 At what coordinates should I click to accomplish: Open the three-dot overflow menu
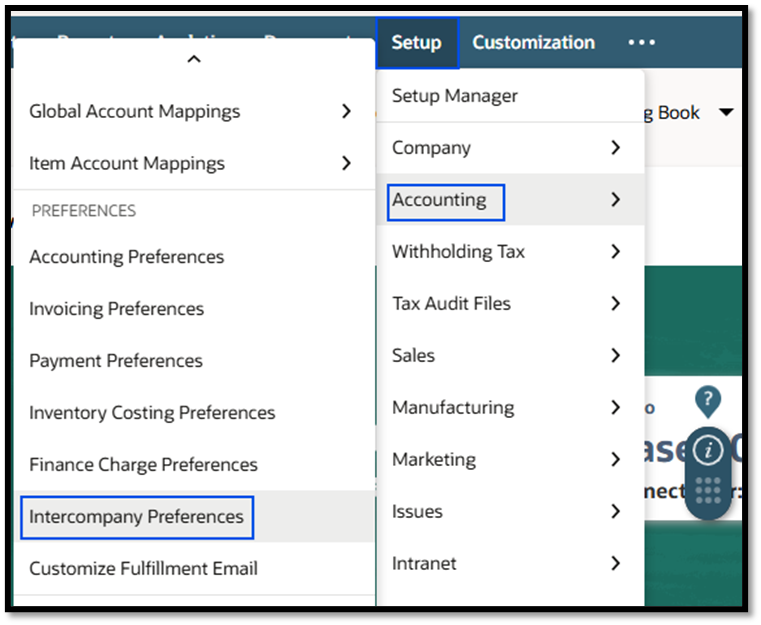tap(641, 43)
